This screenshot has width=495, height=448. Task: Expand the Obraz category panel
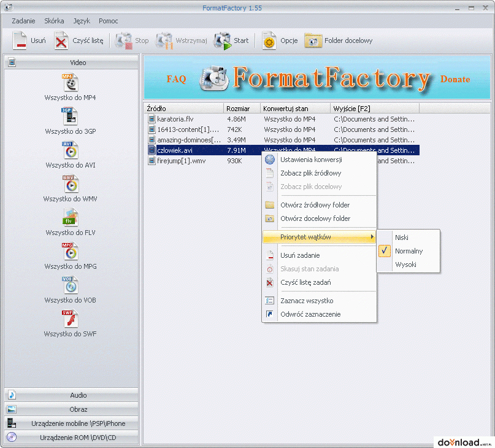pyautogui.click(x=71, y=409)
